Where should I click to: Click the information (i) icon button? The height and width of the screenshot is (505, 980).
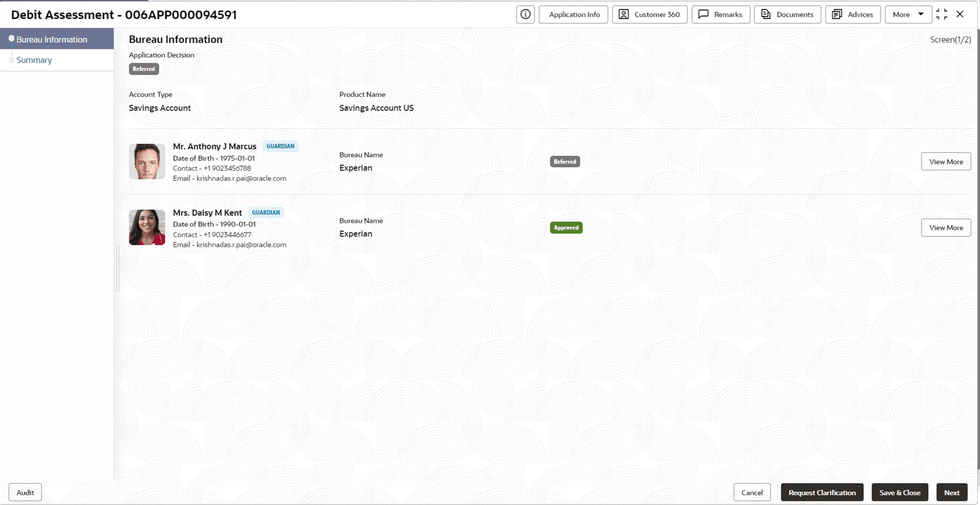click(x=525, y=14)
